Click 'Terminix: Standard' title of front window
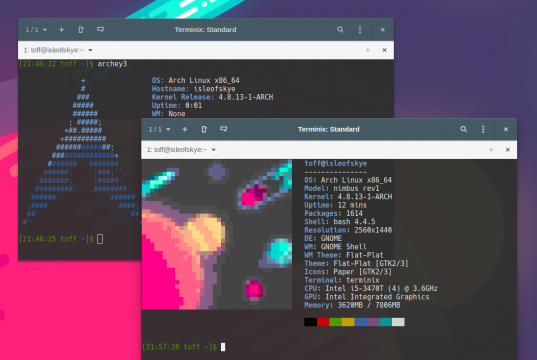537x360 pixels. tap(329, 129)
